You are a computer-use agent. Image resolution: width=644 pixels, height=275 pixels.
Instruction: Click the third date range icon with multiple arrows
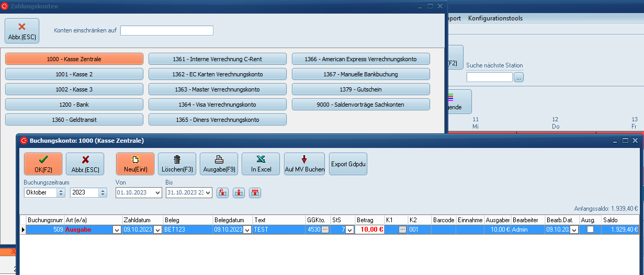255,192
